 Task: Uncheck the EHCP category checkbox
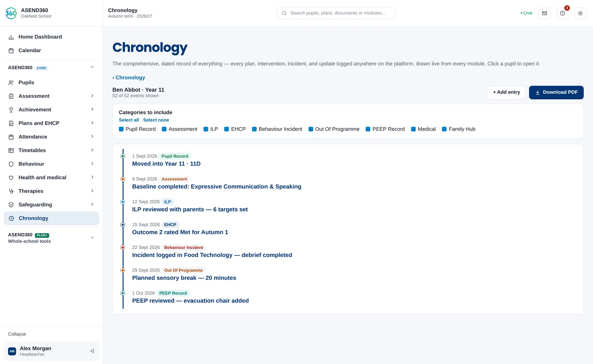(x=226, y=129)
